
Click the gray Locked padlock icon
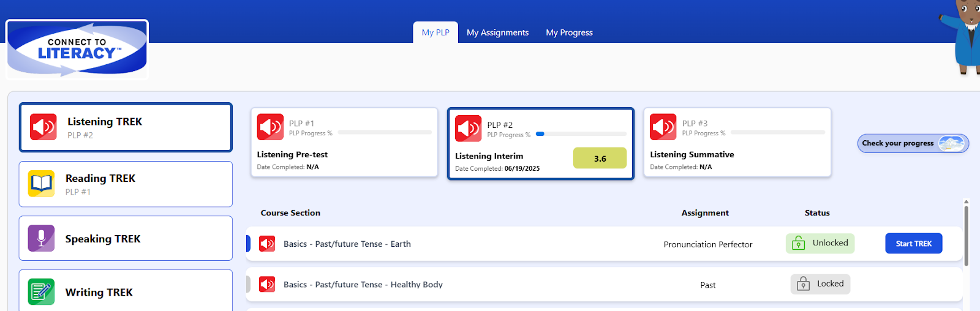[803, 283]
